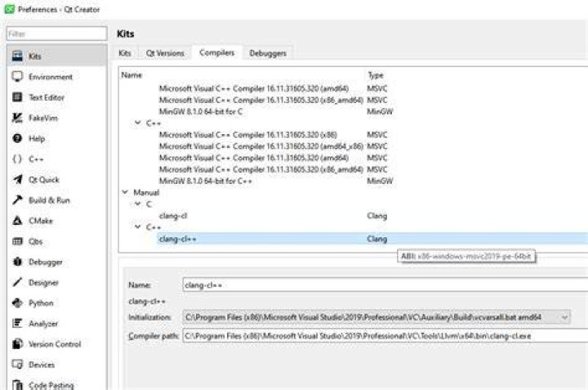Click the Help question mark icon
The image size is (588, 390).
pyautogui.click(x=17, y=138)
